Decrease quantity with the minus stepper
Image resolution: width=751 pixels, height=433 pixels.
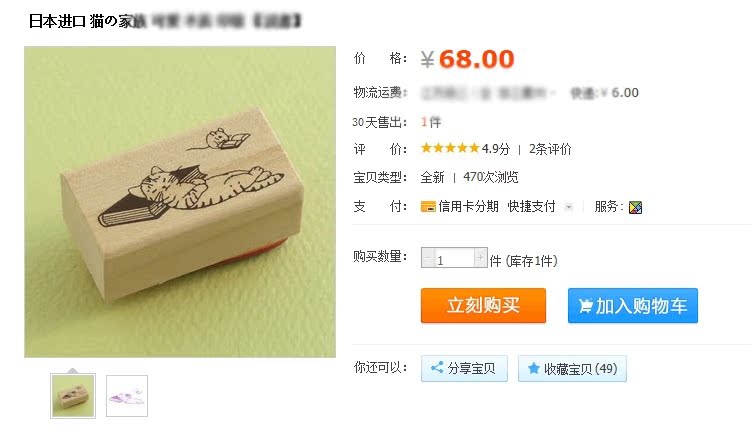[427, 258]
